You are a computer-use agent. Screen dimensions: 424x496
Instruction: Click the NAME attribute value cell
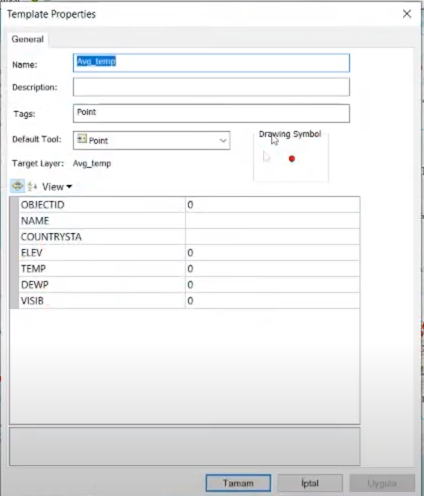(x=272, y=221)
